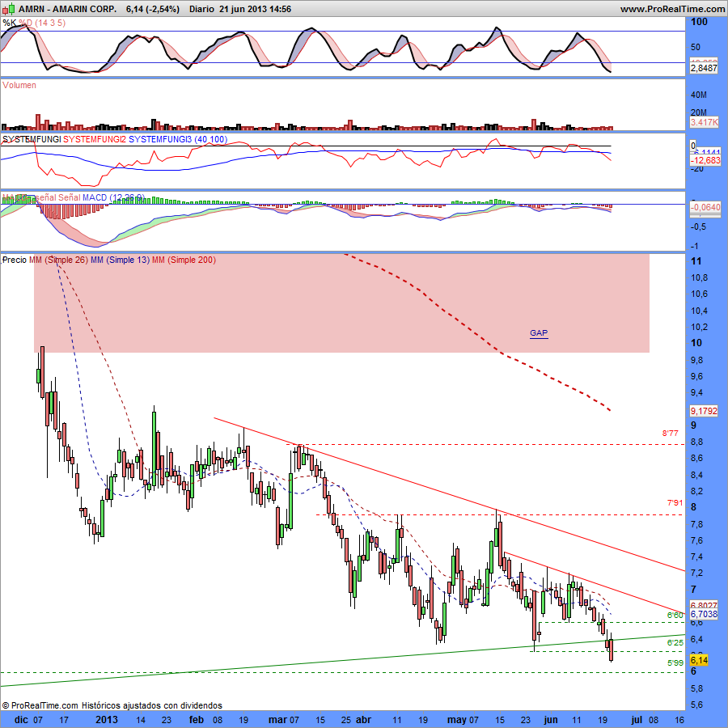The image size is (728, 728).
Task: Click the -0,0640 MACD value tag
Action: (705, 207)
